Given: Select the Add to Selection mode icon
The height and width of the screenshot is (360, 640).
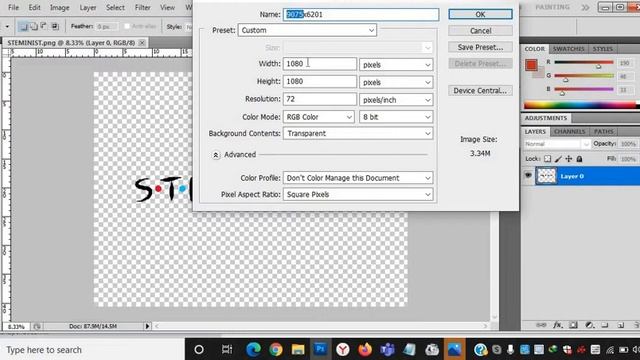Looking at the screenshot, I should coord(34,27).
